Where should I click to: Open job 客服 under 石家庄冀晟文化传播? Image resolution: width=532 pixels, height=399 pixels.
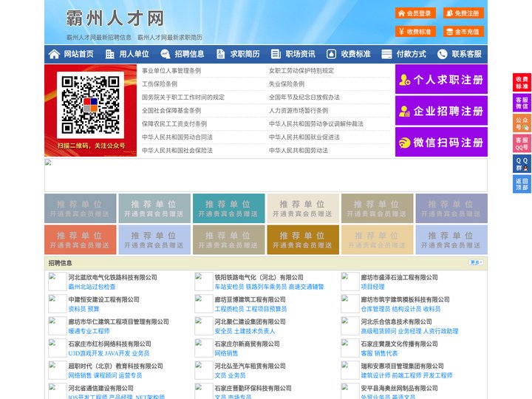366,353
